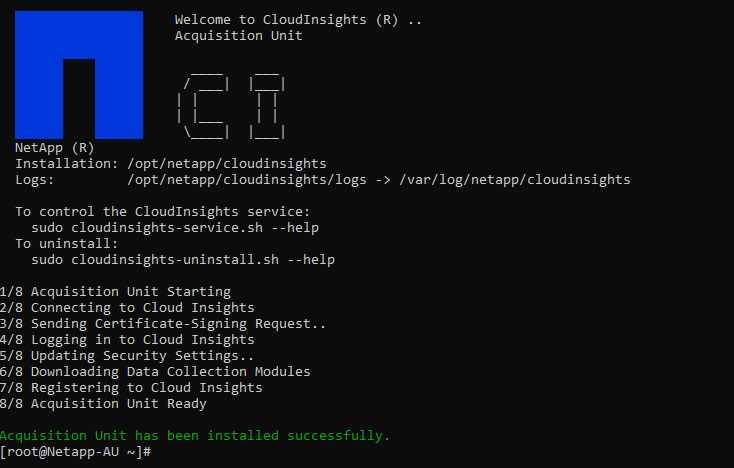
Task: Click the green 'installed successfully' message
Action: (x=195, y=435)
